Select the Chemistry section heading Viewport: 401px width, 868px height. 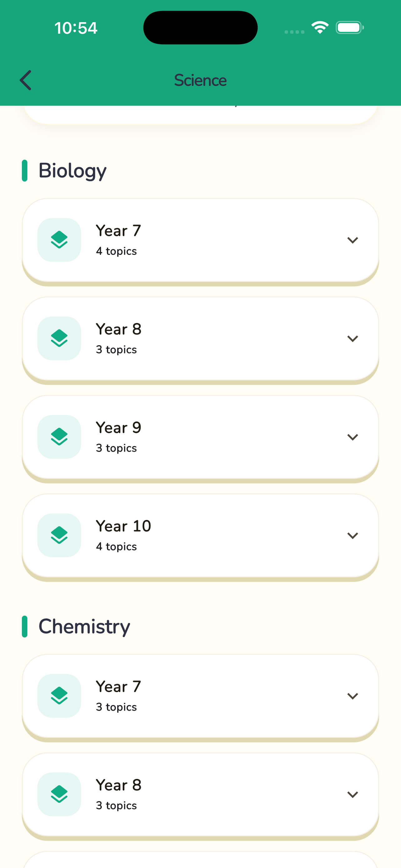click(x=84, y=627)
